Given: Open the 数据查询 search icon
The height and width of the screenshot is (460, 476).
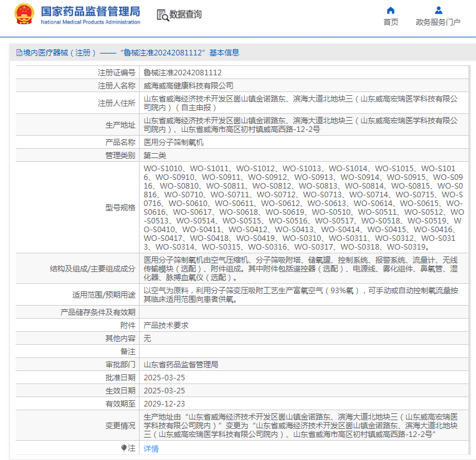Looking at the screenshot, I should tap(163, 15).
